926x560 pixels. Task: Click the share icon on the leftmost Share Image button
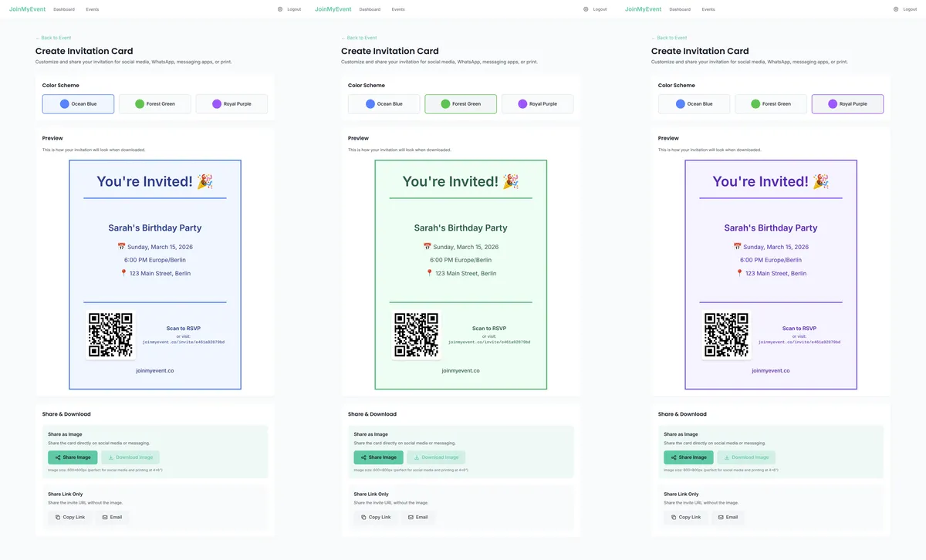pos(58,457)
